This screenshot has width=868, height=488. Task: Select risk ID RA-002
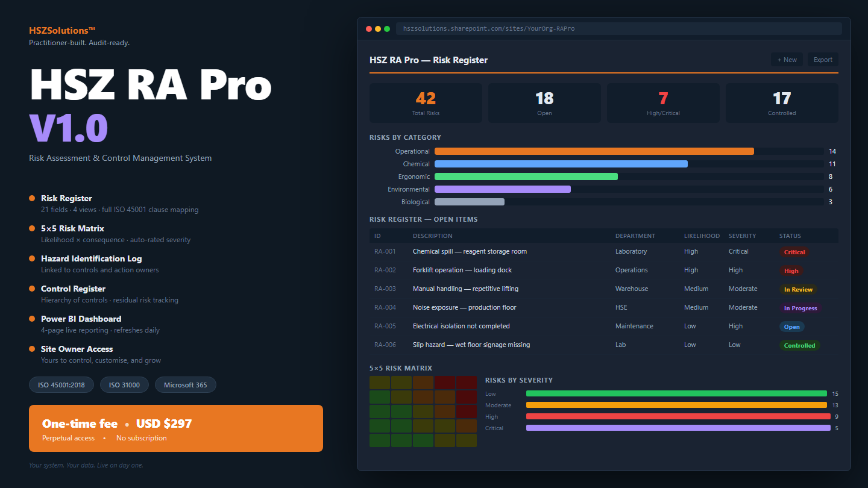385,271
